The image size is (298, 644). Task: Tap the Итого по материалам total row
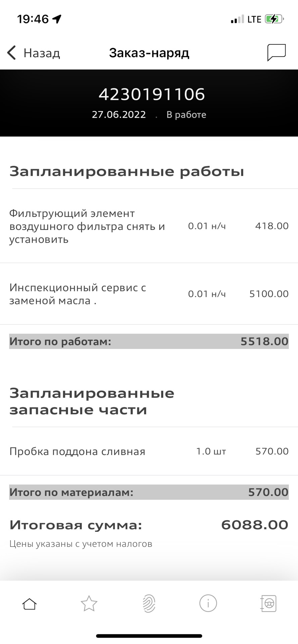point(149,492)
